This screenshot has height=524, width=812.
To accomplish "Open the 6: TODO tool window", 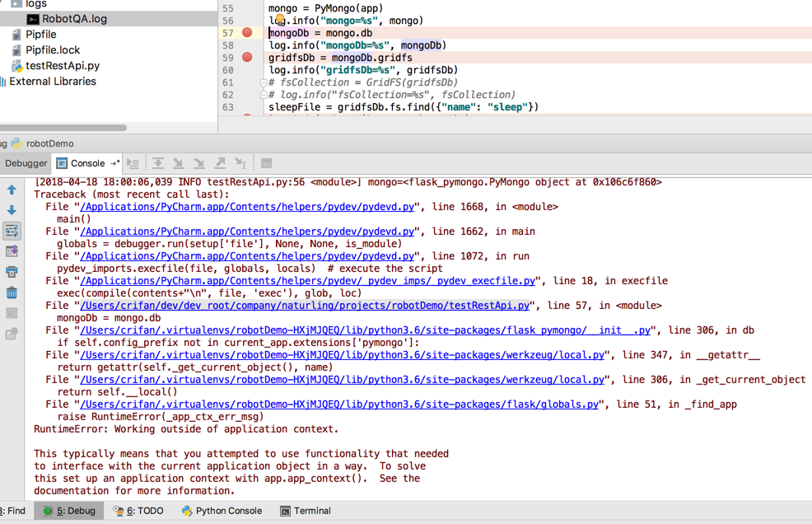I will coord(138,511).
